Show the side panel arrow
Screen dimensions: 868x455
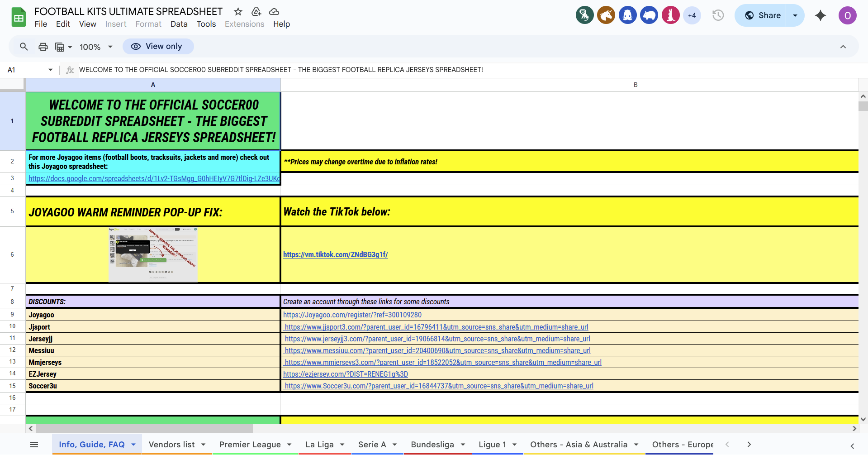click(x=852, y=446)
